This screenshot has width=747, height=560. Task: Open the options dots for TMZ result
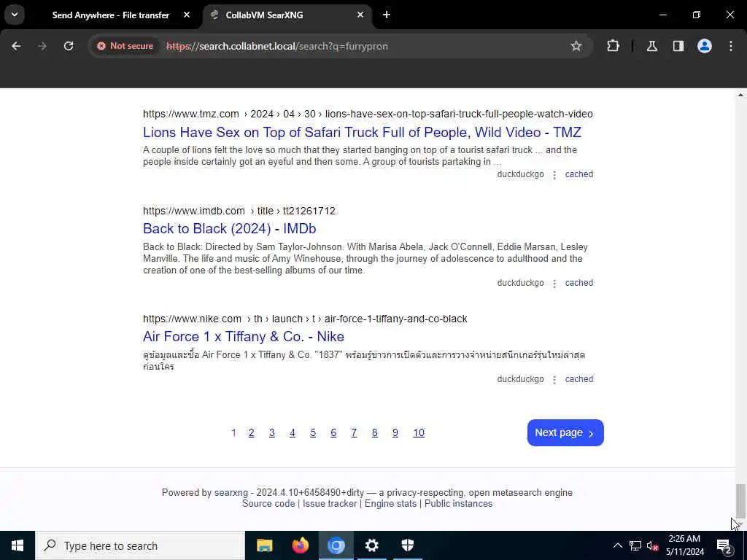(554, 175)
